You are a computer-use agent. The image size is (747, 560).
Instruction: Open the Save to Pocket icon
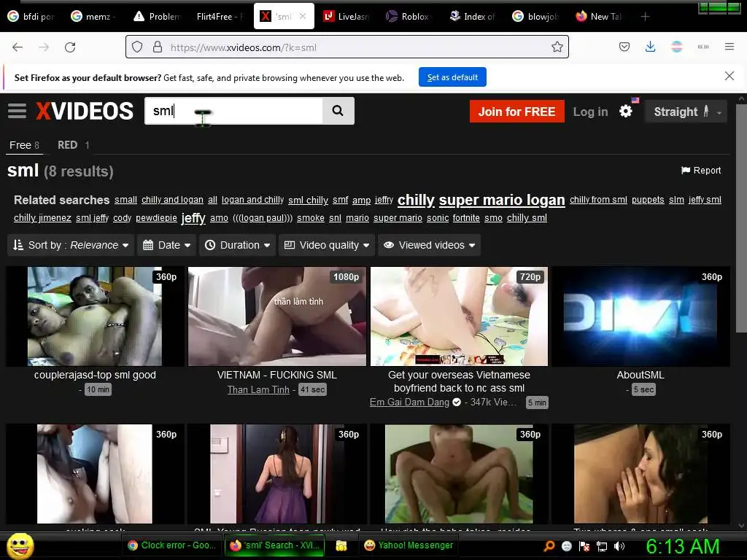pyautogui.click(x=624, y=47)
